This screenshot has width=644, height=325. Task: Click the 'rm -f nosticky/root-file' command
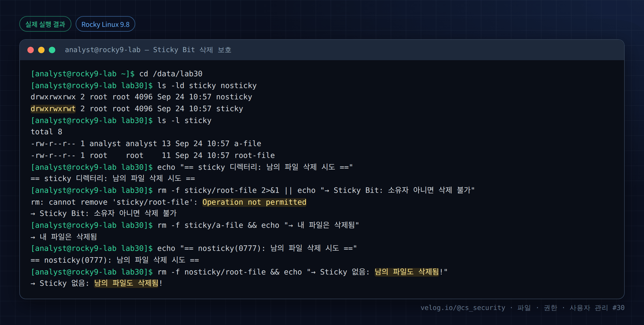tap(211, 272)
